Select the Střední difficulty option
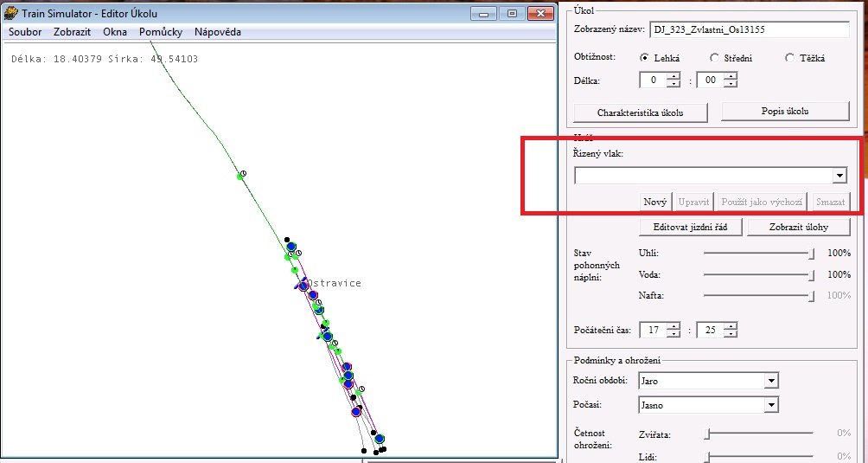The width and height of the screenshot is (868, 463). coord(714,58)
